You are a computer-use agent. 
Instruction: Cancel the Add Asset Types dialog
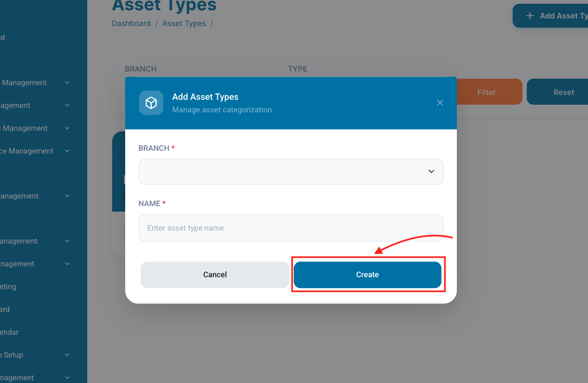coord(215,275)
